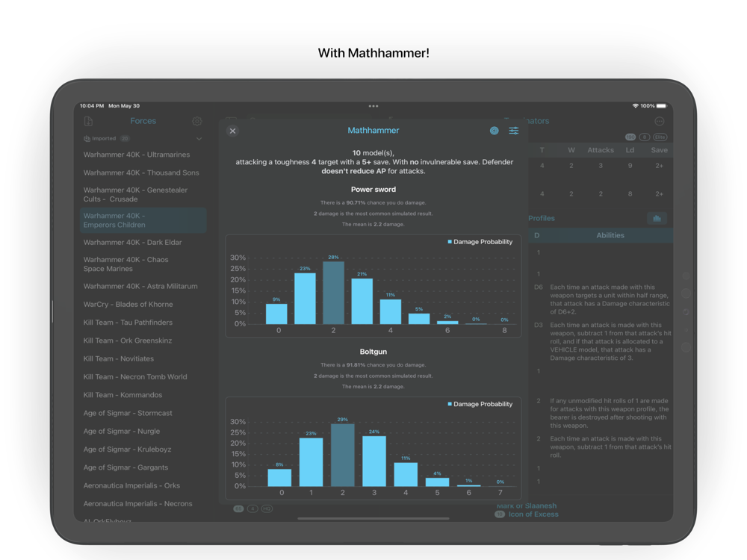Tap the Ld column header
Image resolution: width=747 pixels, height=560 pixels.
[x=630, y=150]
